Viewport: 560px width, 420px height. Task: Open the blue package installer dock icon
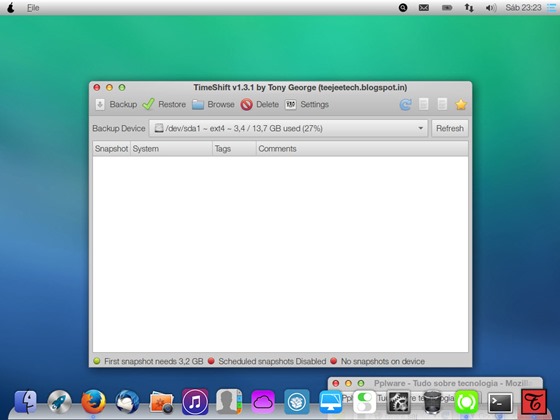(297, 402)
